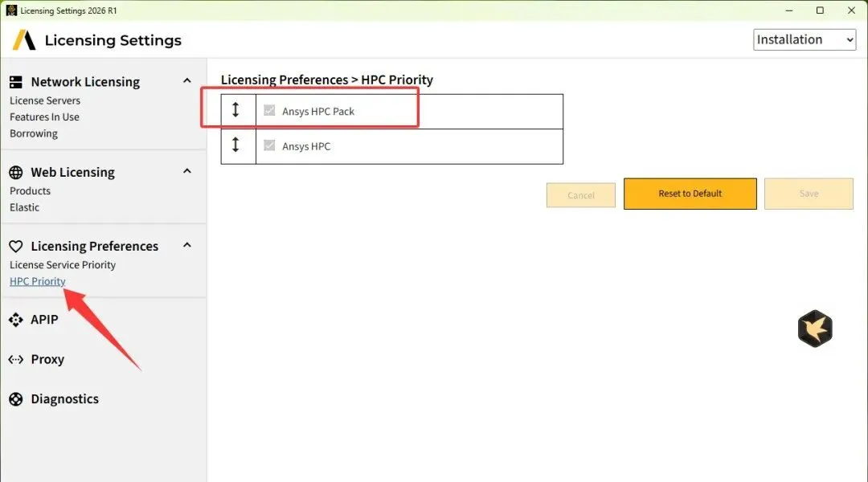The height and width of the screenshot is (482, 868).
Task: Toggle the Ansys HPC Pack checkbox
Action: pos(269,110)
